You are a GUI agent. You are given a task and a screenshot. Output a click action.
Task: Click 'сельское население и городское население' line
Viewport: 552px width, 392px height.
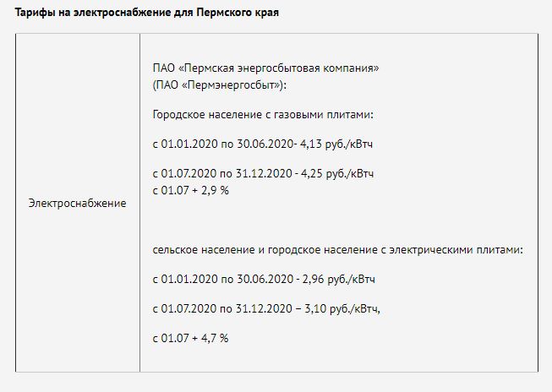click(338, 250)
